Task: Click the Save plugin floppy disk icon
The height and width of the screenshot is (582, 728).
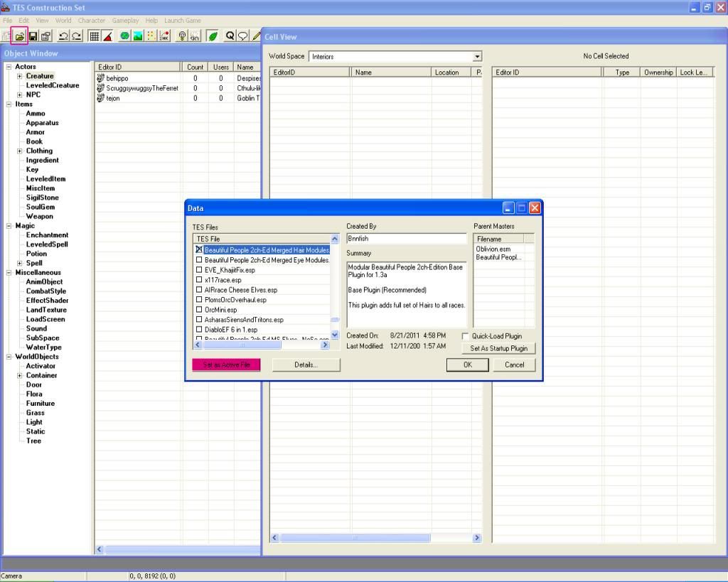Action: (33, 36)
